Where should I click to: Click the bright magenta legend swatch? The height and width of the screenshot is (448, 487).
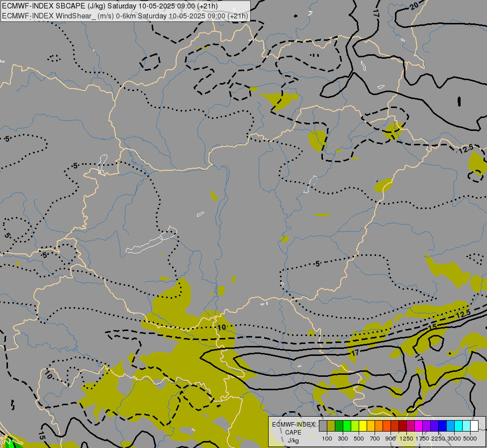(419, 426)
